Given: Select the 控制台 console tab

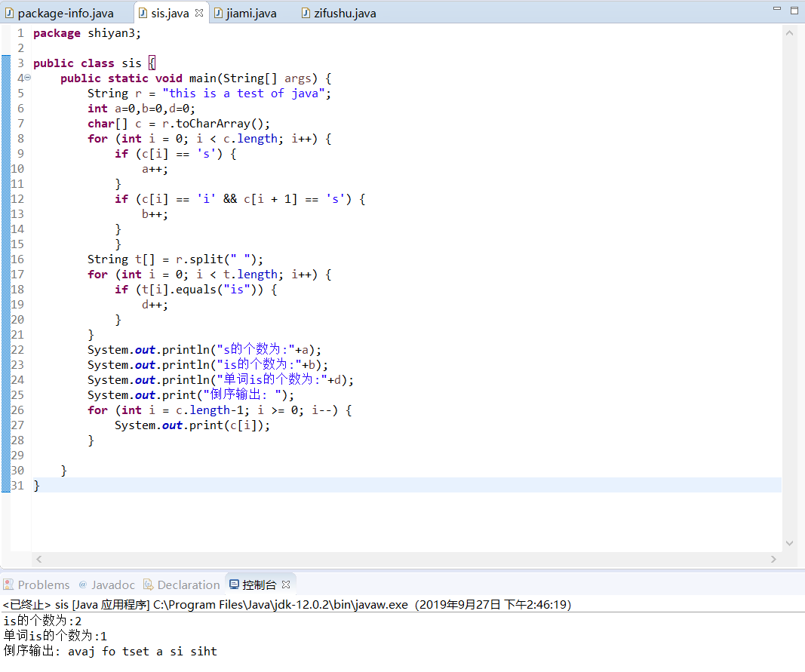Looking at the screenshot, I should click(260, 585).
